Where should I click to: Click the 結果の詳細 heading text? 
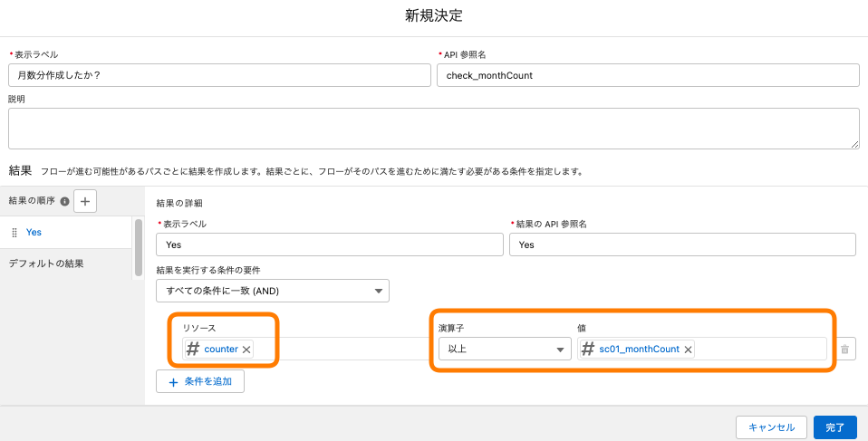[179, 203]
